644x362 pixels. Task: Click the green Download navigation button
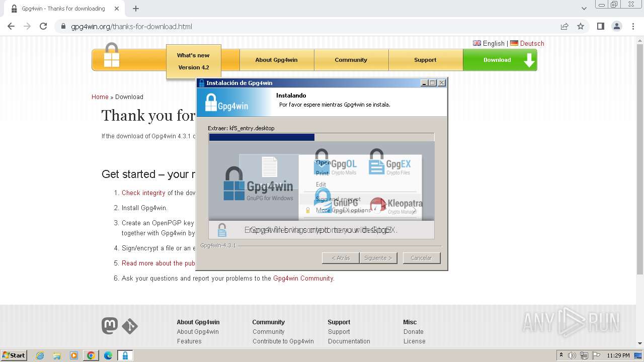(500, 60)
